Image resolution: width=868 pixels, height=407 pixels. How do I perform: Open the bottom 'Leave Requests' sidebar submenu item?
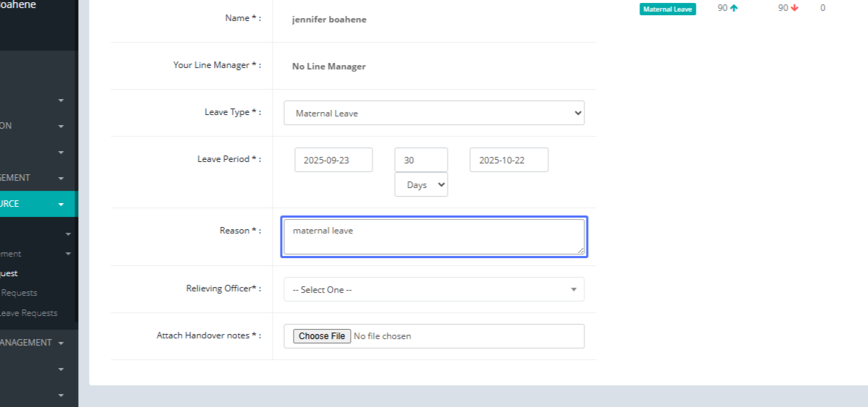[29, 313]
